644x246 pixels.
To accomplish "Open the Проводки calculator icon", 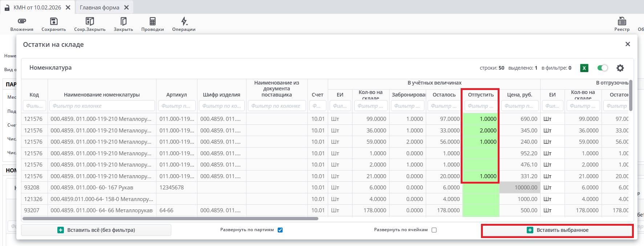I will (152, 21).
